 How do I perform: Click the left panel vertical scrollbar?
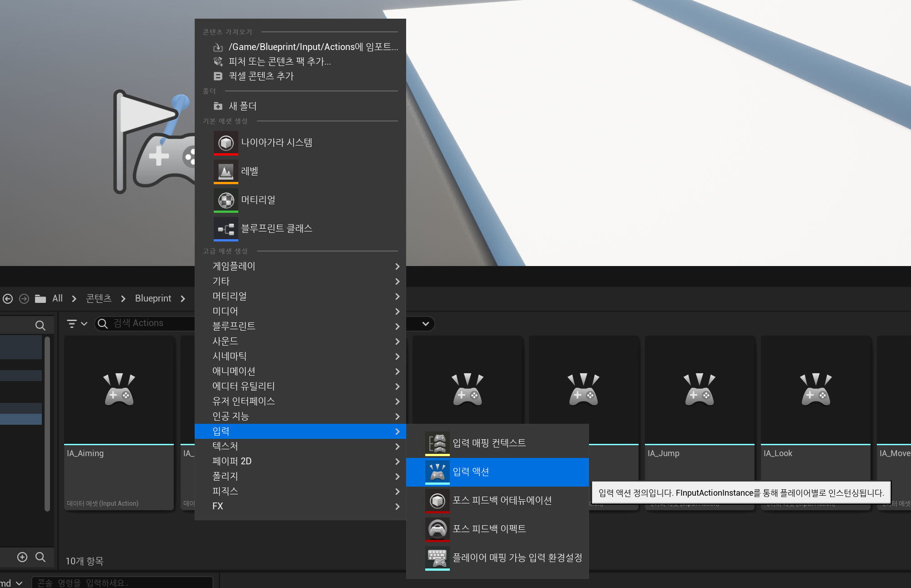pyautogui.click(x=47, y=423)
